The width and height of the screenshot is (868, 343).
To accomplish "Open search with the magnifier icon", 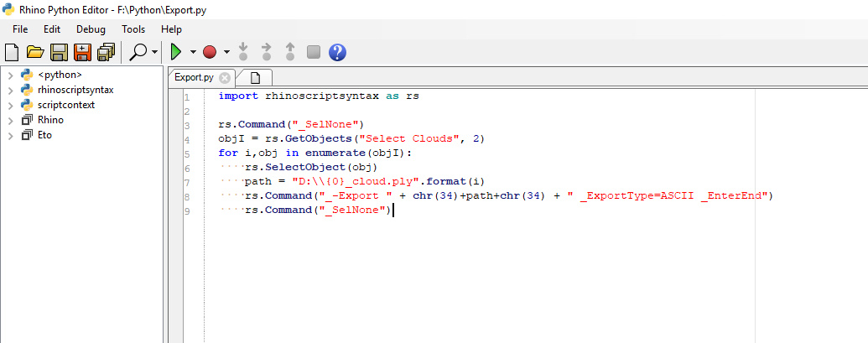I will point(138,53).
